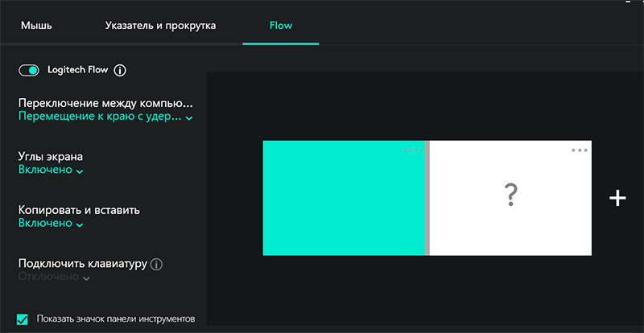Click the question mark on unknown computer
Screen dimensions: 644x333
[510, 195]
